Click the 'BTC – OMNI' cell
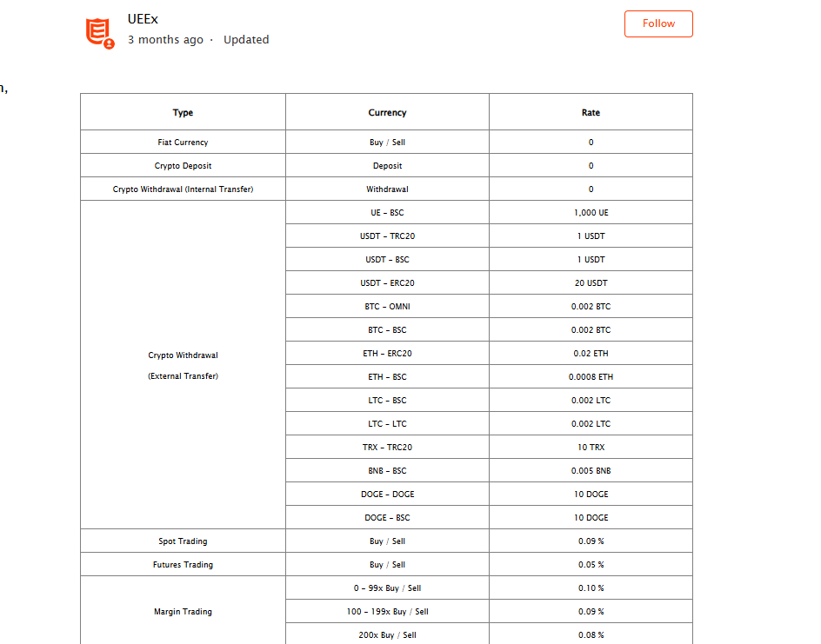 click(x=387, y=307)
